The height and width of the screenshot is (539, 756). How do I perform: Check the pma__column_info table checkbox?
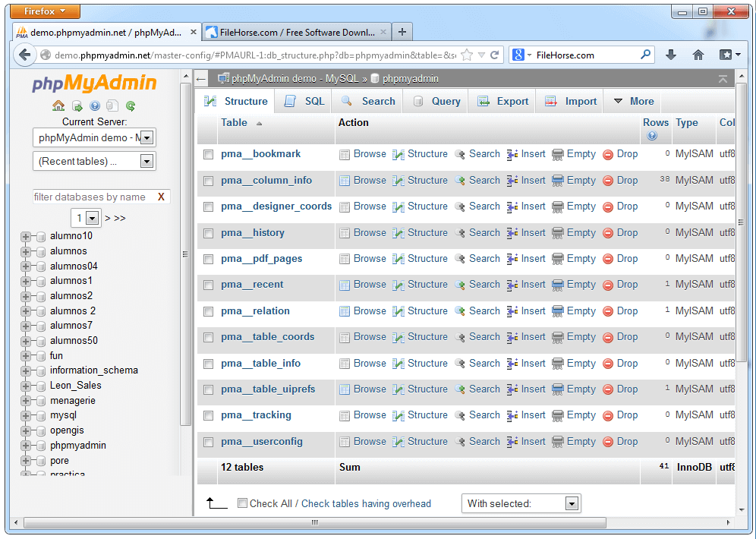tap(208, 181)
